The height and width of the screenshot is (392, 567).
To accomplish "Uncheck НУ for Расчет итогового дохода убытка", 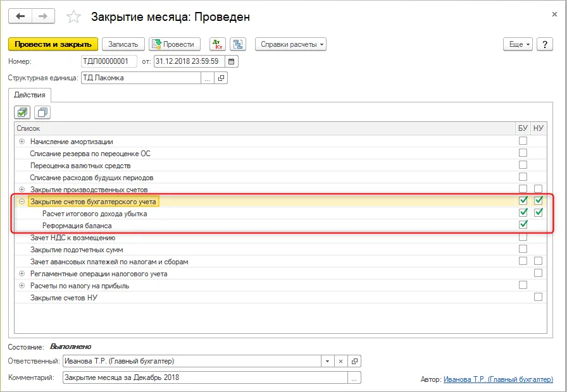I will (x=539, y=212).
